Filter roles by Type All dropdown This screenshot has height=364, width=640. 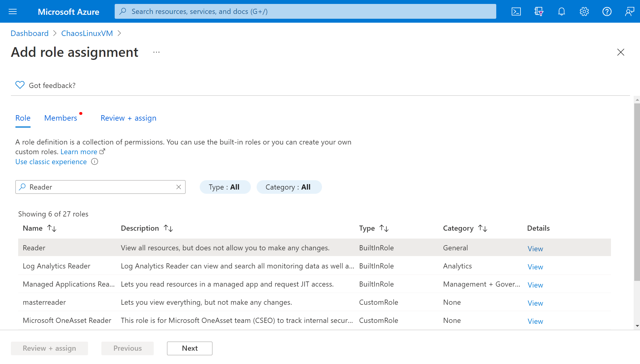pyautogui.click(x=224, y=187)
